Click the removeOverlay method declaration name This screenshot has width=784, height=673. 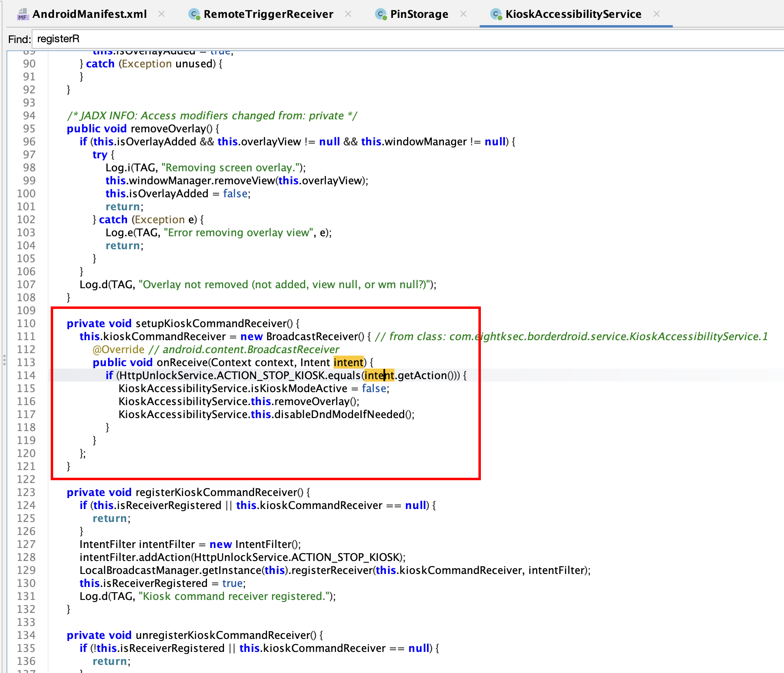pos(168,129)
